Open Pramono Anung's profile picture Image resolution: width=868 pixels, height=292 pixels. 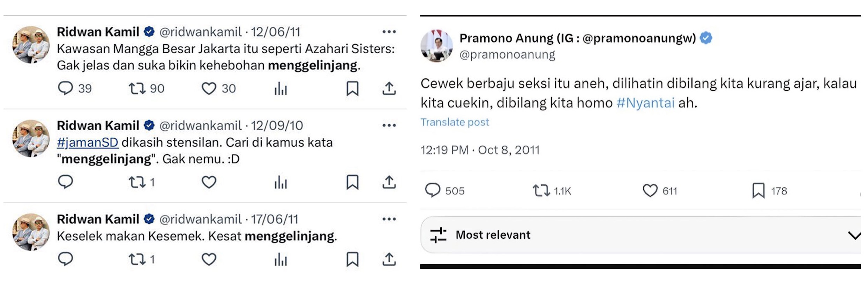tap(437, 46)
